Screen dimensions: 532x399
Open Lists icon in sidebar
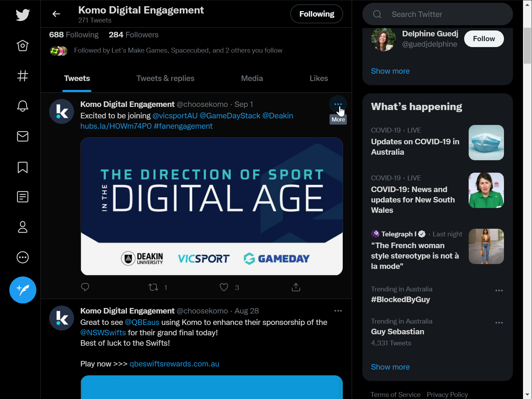tap(23, 197)
